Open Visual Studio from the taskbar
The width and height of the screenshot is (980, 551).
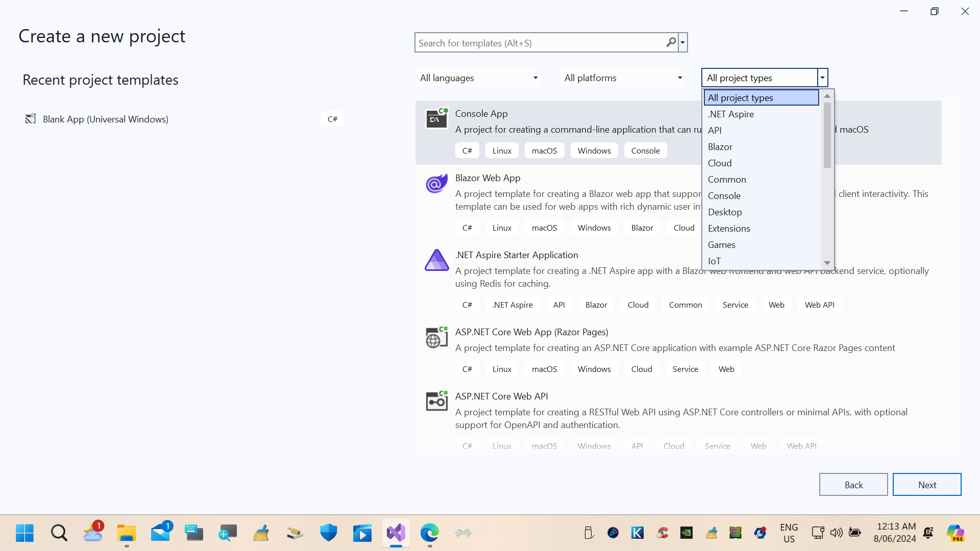pos(396,533)
